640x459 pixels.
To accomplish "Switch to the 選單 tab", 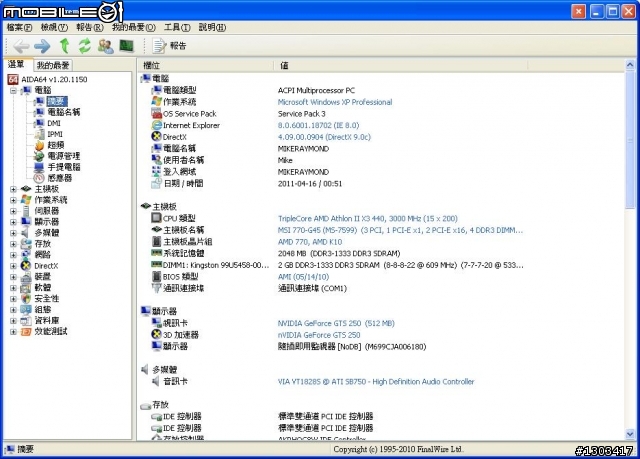I will tap(16, 64).
